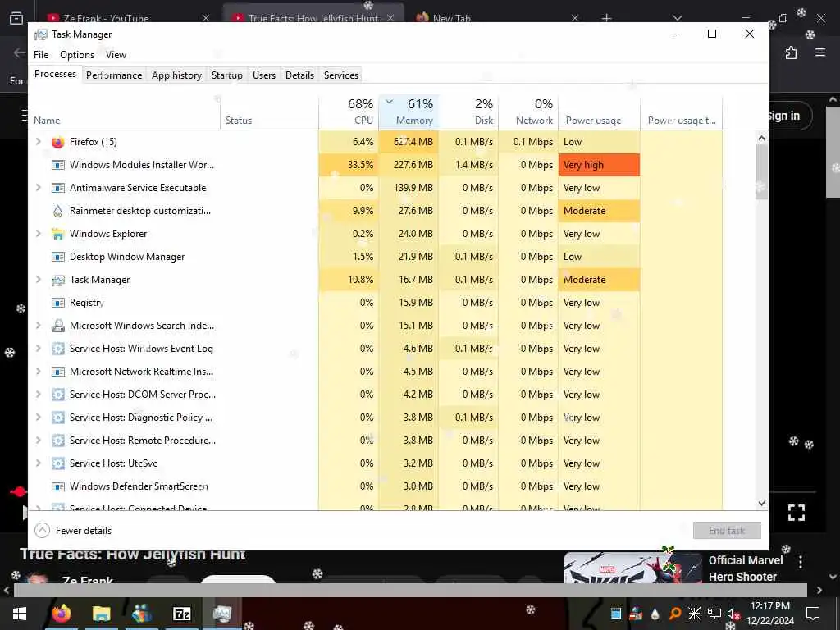Viewport: 840px width, 630px height.
Task: Click the Windows Modules Installer Worker icon
Action: 58,165
